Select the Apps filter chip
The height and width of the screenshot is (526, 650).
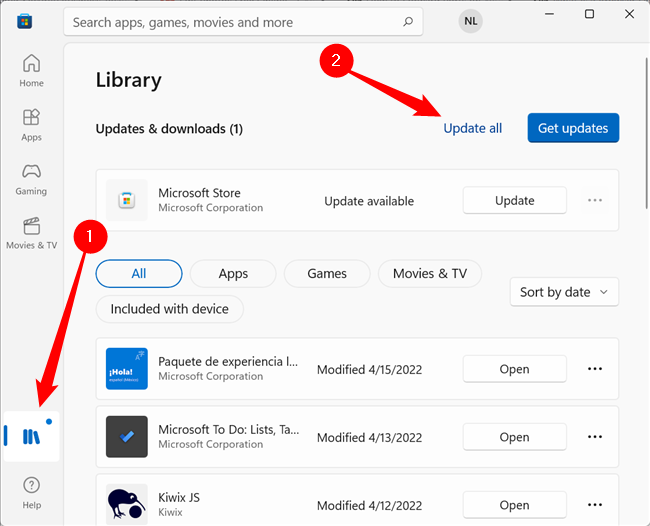pos(233,274)
